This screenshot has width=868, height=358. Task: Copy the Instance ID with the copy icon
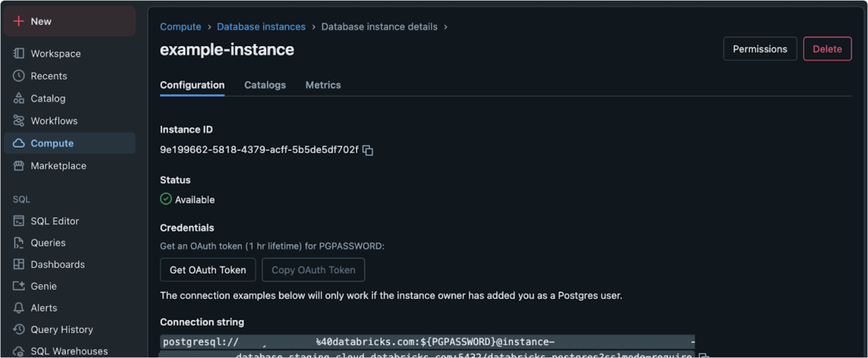pos(368,150)
